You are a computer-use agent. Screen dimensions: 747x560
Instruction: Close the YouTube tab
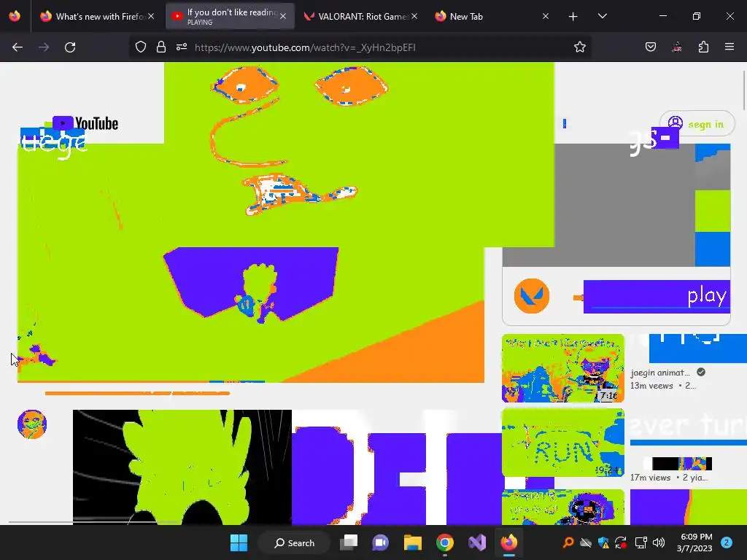click(283, 16)
